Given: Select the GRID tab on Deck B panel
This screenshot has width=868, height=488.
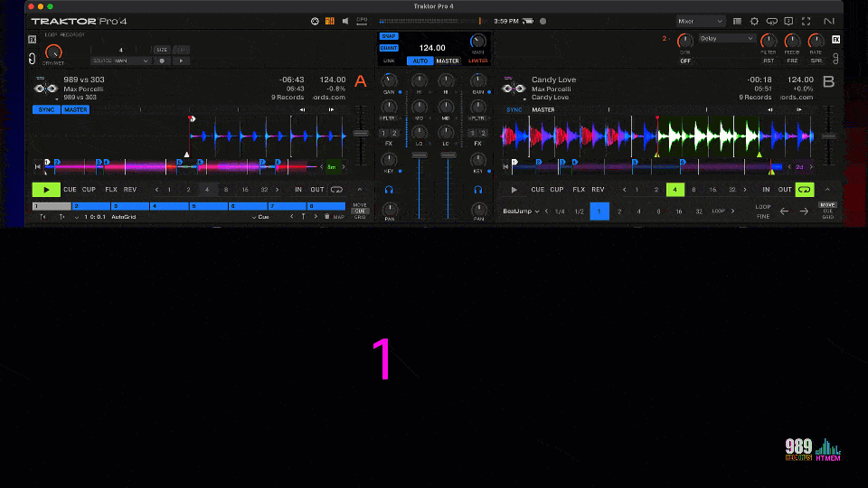Looking at the screenshot, I should point(827,217).
